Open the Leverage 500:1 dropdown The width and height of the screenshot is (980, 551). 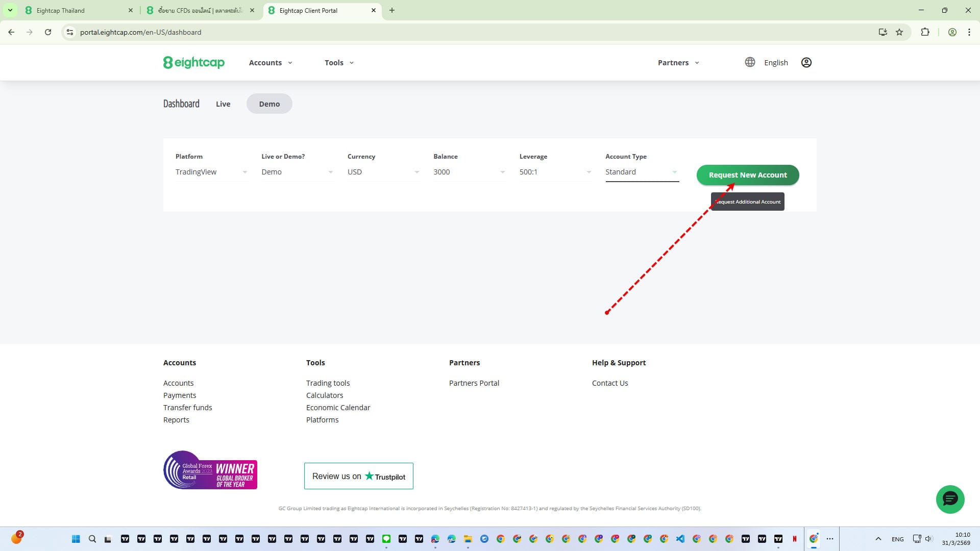point(555,172)
